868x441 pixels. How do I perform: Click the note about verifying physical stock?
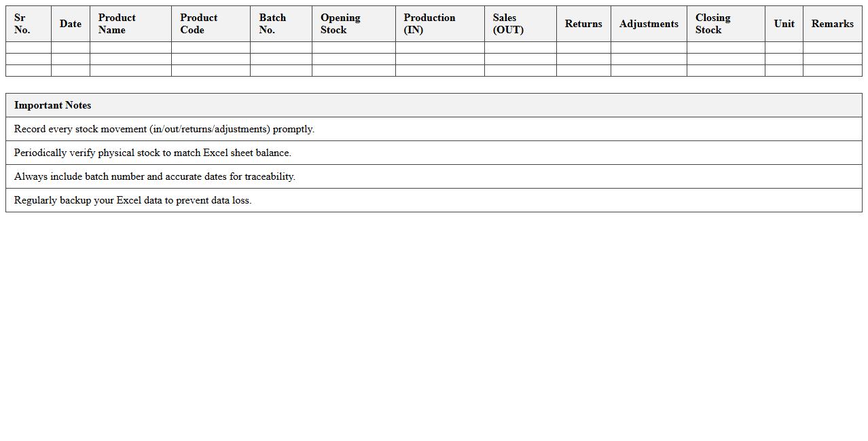[153, 153]
